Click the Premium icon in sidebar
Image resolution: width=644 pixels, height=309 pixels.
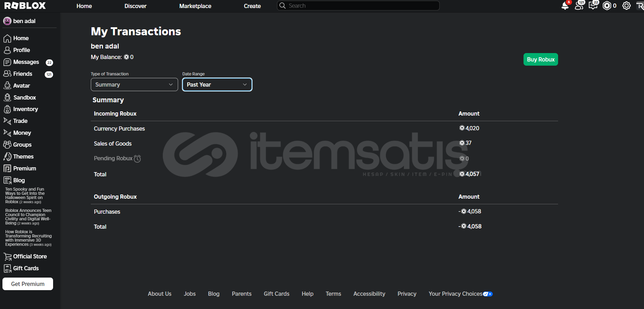[x=7, y=168]
